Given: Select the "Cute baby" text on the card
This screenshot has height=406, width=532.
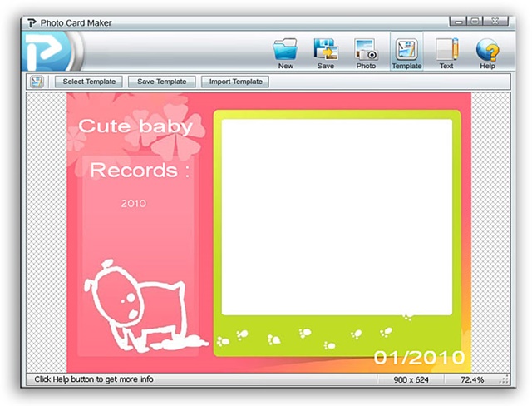Looking at the screenshot, I should pos(135,126).
